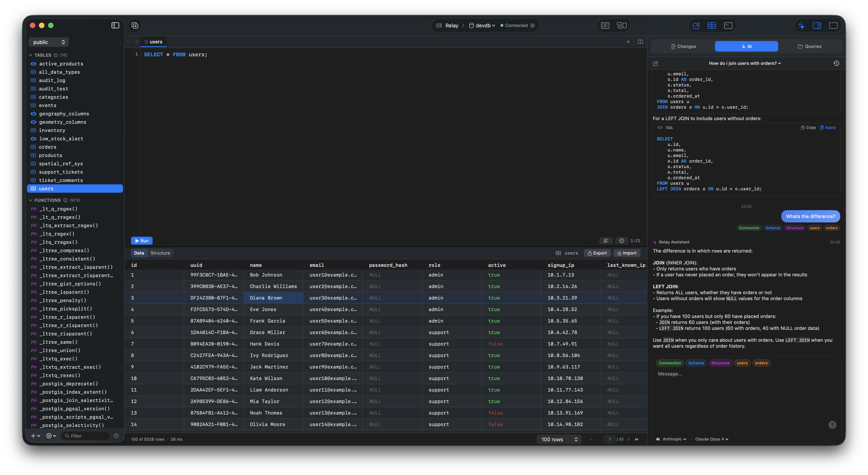The image size is (868, 475).
Task: Click the AI sparkles icon in the top toolbar
Action: pos(802,25)
